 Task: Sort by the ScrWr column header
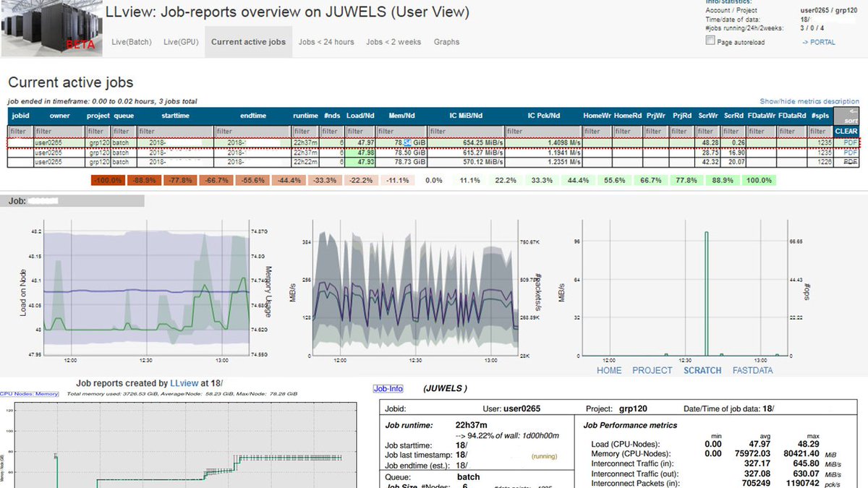click(x=707, y=116)
